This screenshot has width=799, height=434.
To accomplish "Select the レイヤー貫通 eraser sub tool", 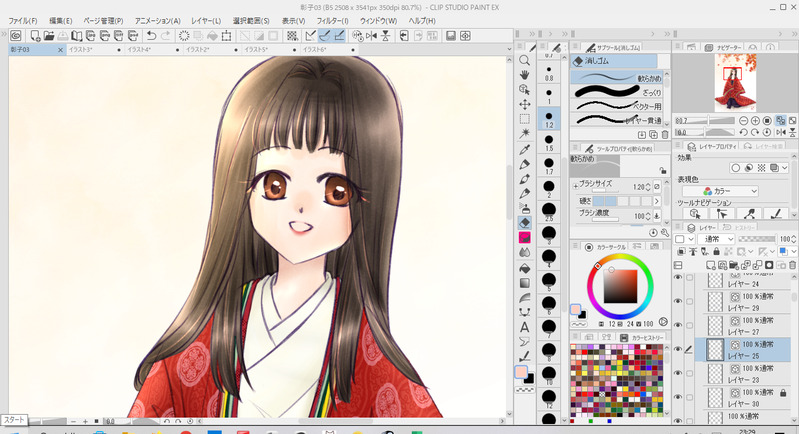I will (616, 120).
